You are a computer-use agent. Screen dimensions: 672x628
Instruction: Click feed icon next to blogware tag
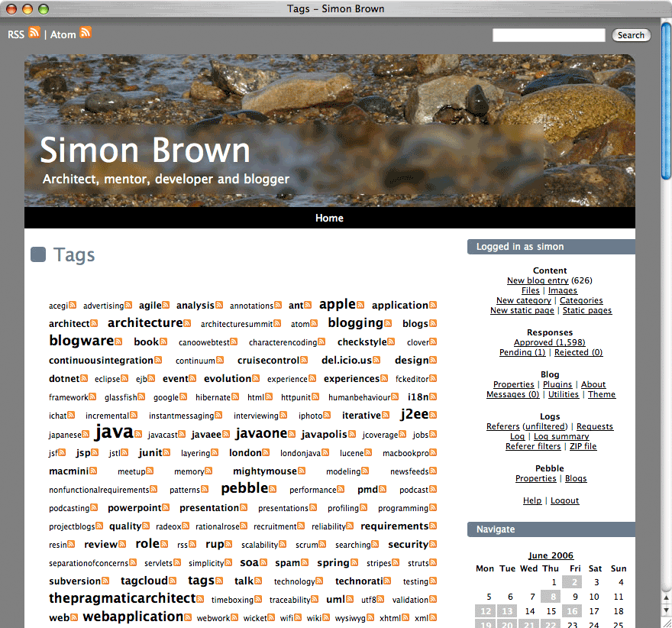(x=118, y=342)
